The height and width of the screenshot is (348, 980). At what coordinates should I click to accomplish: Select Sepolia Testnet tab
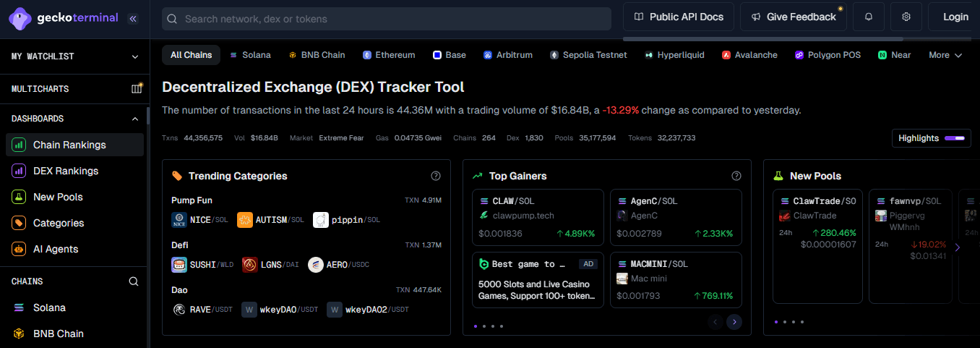tap(588, 55)
